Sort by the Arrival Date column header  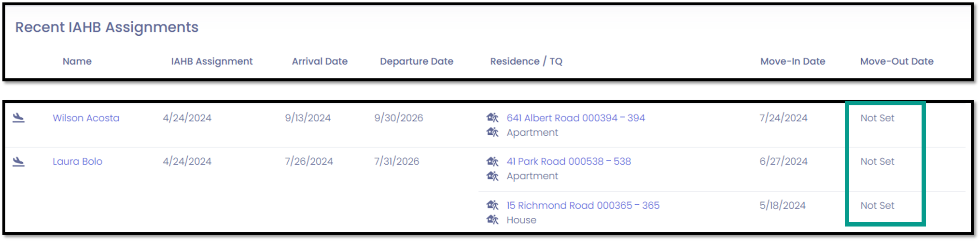[x=320, y=61]
